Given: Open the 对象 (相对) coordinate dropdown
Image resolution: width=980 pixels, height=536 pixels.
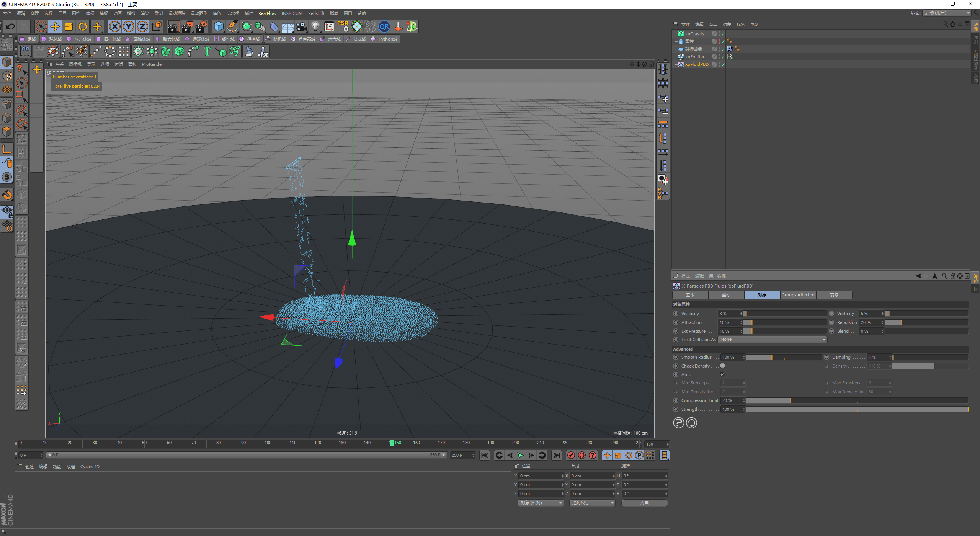Looking at the screenshot, I should [541, 503].
